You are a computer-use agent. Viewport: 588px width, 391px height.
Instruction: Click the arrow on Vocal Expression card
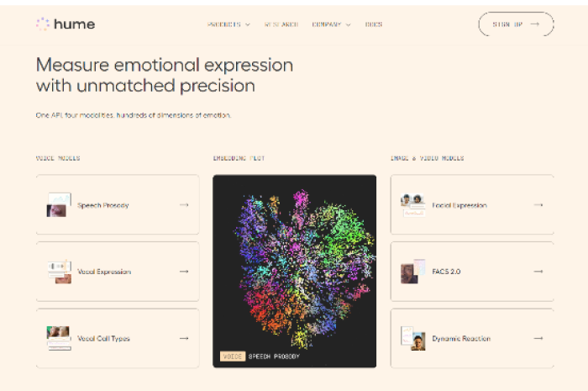pos(184,272)
